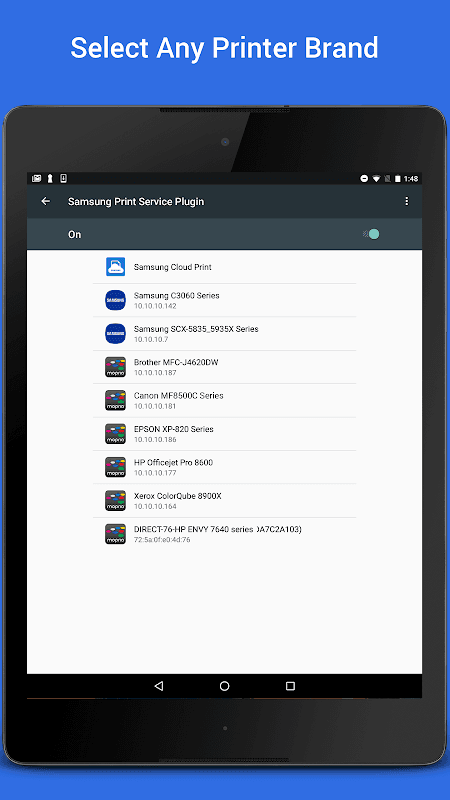This screenshot has height=800, width=450.
Task: Select Xerox ColorQube 8900X printer name
Action: (x=178, y=496)
